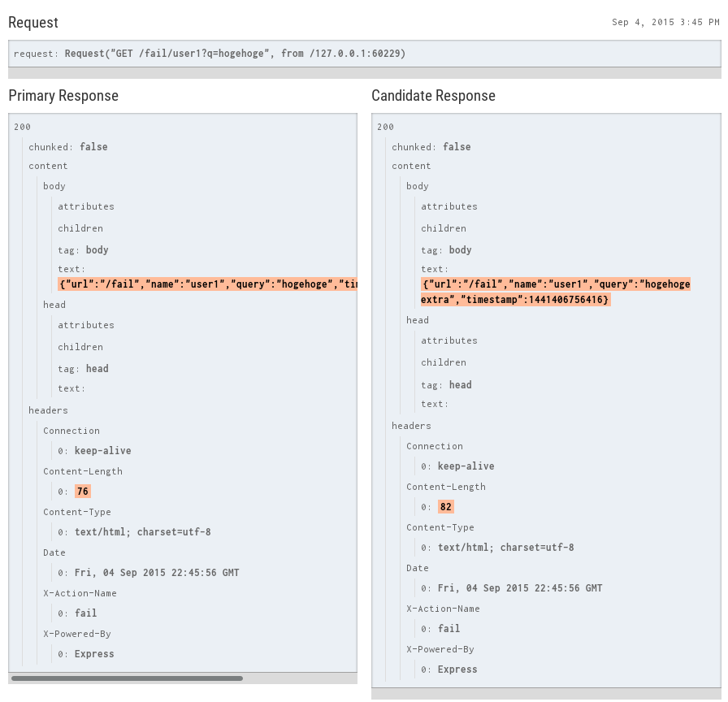
Task: Select the request GET /fail/user1 line
Action: pos(210,54)
